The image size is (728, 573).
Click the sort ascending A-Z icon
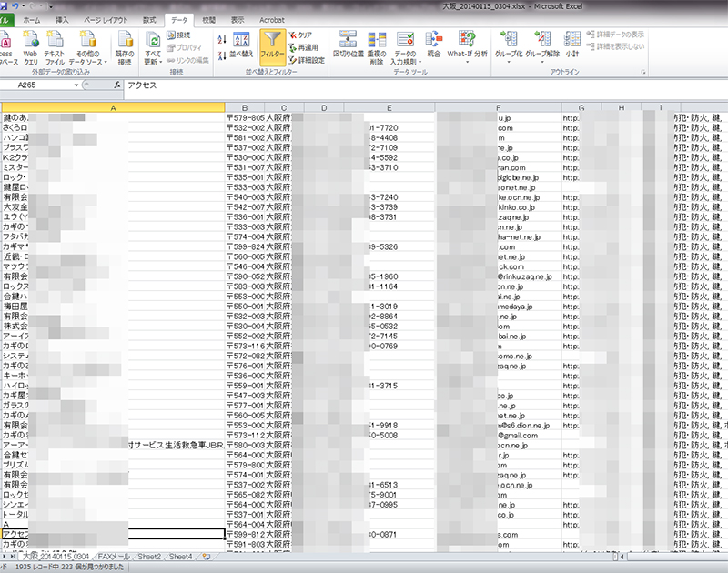click(x=223, y=37)
